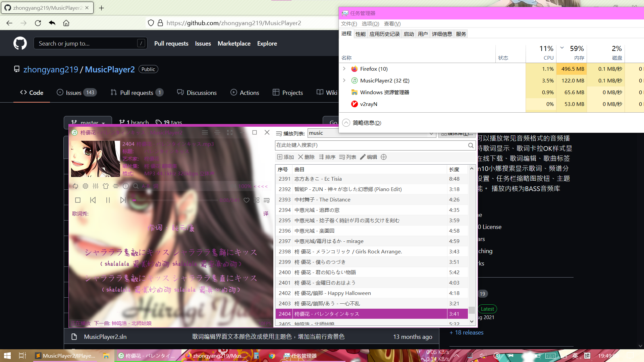Open the music playlist dropdown
Screen dimensions: 644x362
(372, 133)
